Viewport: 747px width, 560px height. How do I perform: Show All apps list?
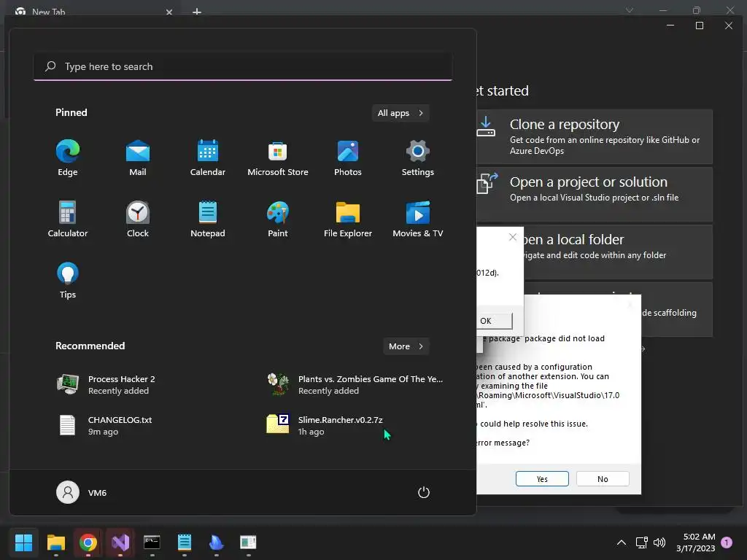click(x=400, y=113)
